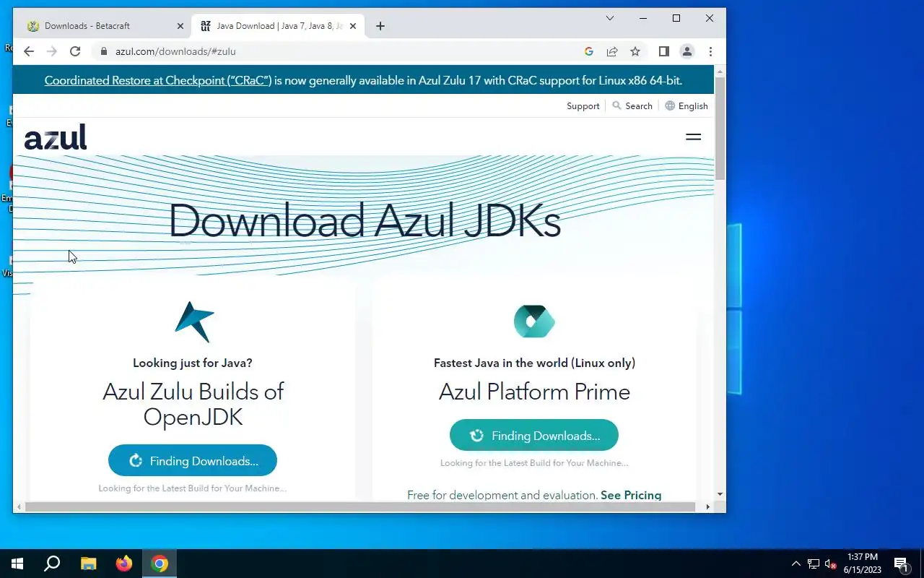The image size is (924, 578).
Task: Open the Chrome three-dot menu
Action: point(710,51)
